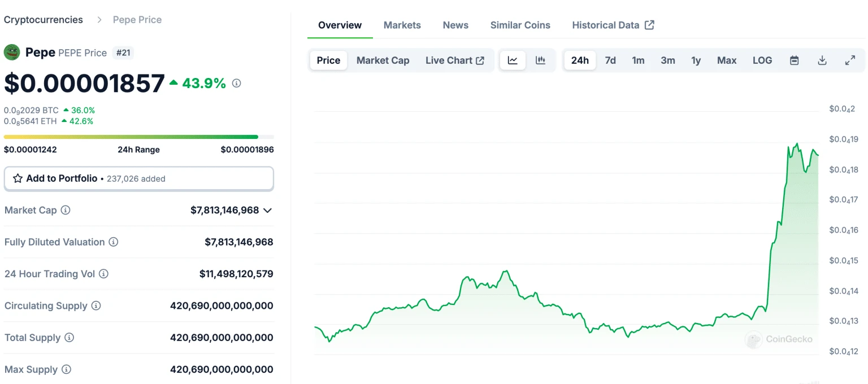The height and width of the screenshot is (384, 868).
Task: Open the Market Cap info tooltip icon
Action: click(66, 210)
